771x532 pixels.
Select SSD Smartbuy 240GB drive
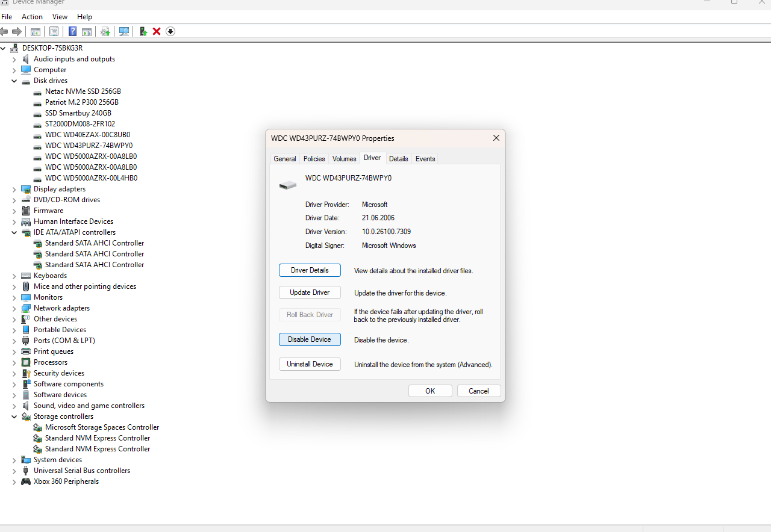[x=78, y=113]
